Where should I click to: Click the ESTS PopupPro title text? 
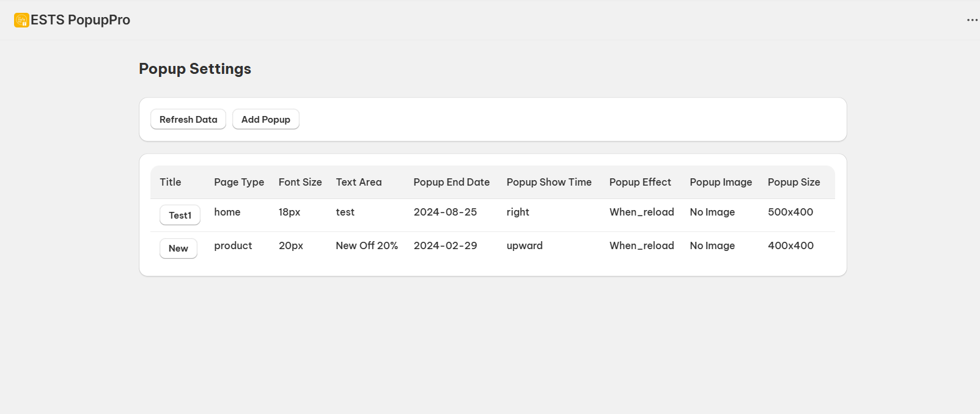pos(81,20)
